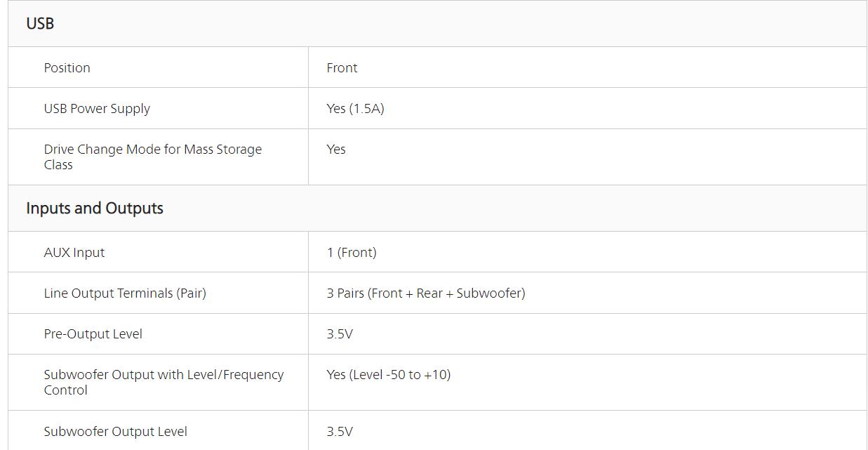Screen dimensions: 868x450
Task: Select the 'Front' value for Position
Action: [342, 68]
